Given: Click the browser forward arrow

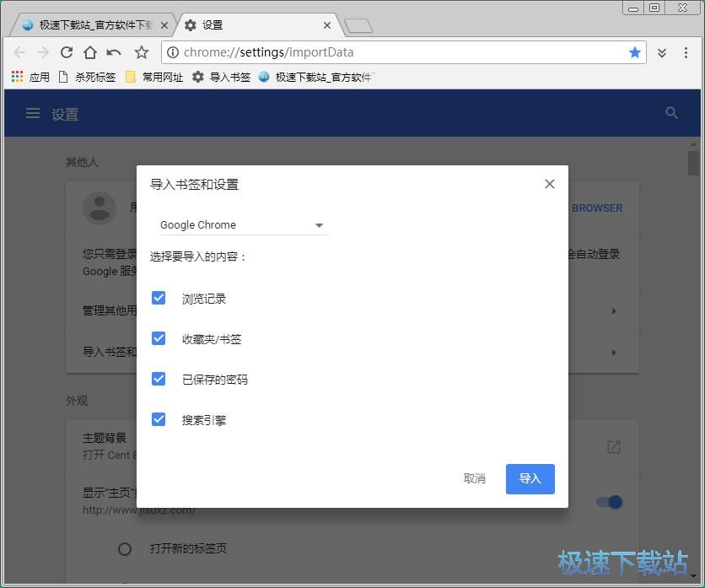Looking at the screenshot, I should (43, 52).
